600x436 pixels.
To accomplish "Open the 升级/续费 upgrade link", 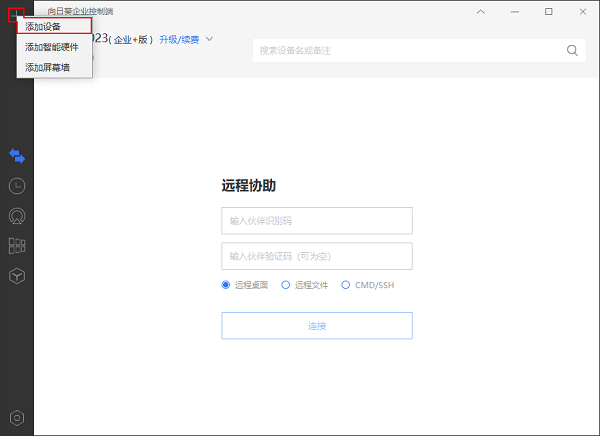I will point(179,40).
